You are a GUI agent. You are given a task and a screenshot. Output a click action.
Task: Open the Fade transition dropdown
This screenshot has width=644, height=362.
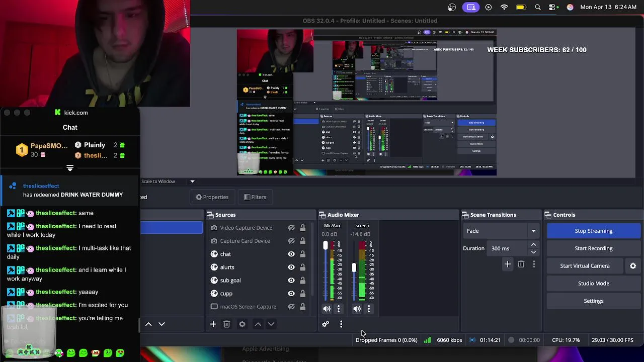[x=501, y=231]
